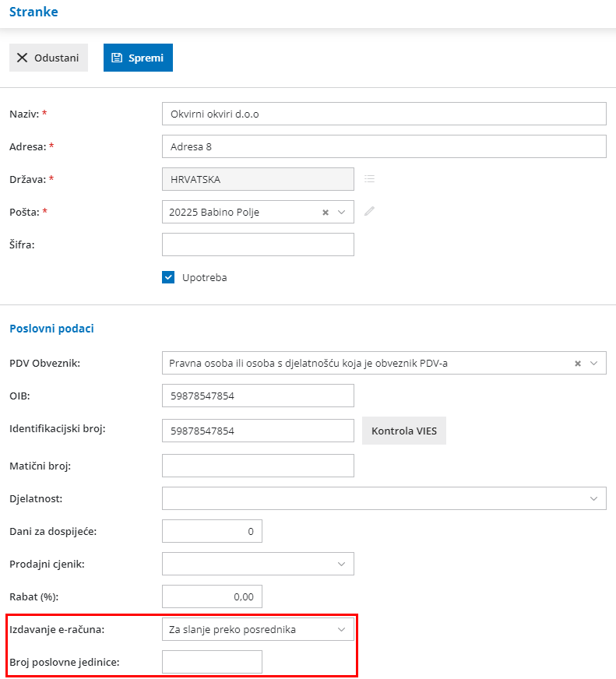
Task: Toggle the Upotreba checkbox
Action: tap(167, 276)
